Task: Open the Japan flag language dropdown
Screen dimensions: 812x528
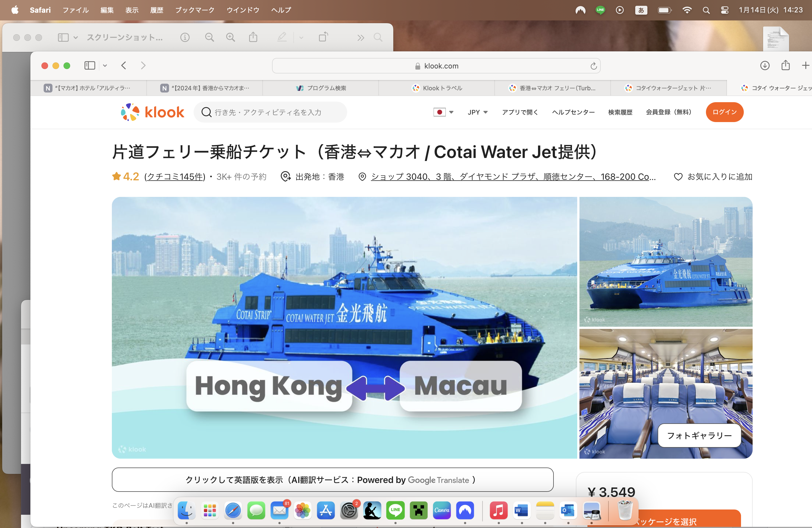Action: click(x=443, y=112)
